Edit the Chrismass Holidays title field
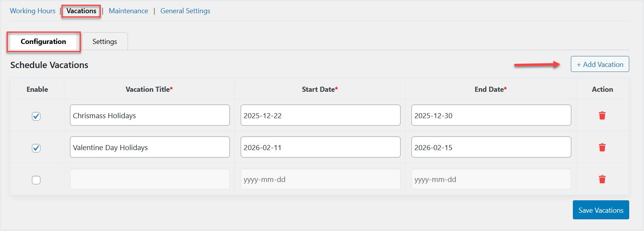Image resolution: width=644 pixels, height=231 pixels. pos(150,115)
